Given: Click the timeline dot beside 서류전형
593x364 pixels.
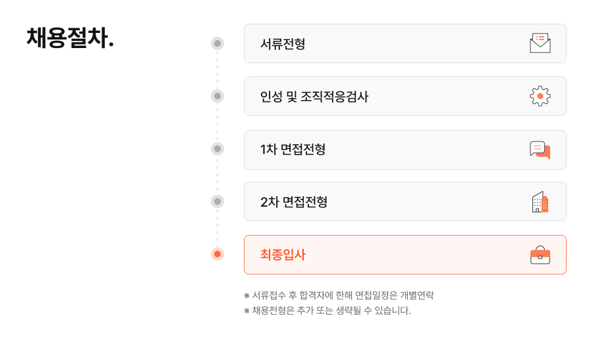Looking at the screenshot, I should [x=217, y=43].
